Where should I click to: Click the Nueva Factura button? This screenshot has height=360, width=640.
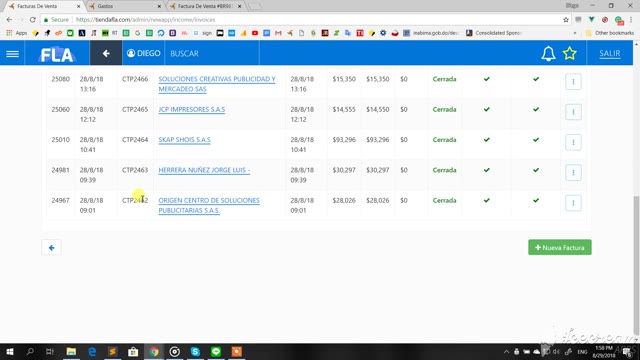click(x=560, y=247)
